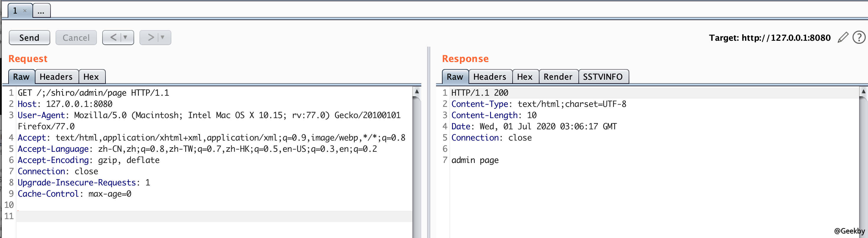Open the help question mark icon
The image size is (868, 238).
point(859,38)
